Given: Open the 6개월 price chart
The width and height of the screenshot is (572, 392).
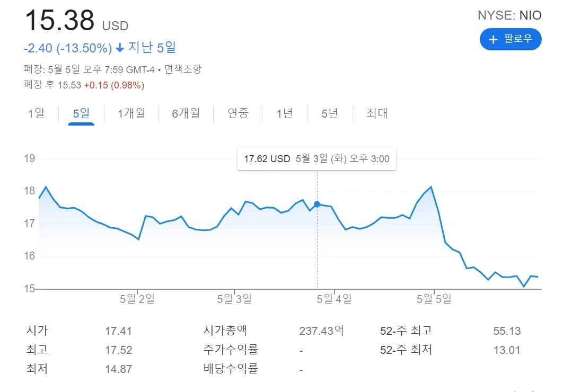Looking at the screenshot, I should (x=186, y=113).
